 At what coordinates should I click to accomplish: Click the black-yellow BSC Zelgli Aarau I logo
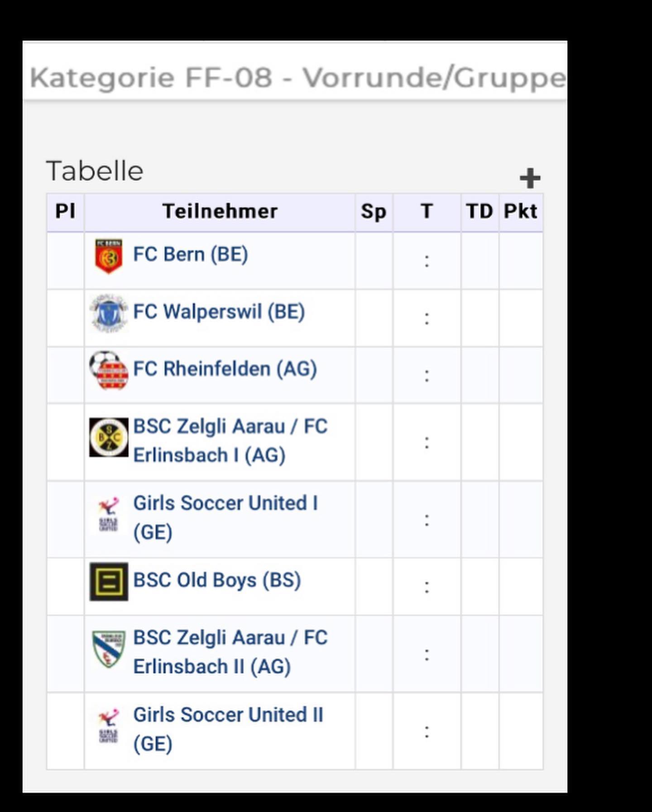[x=109, y=437]
